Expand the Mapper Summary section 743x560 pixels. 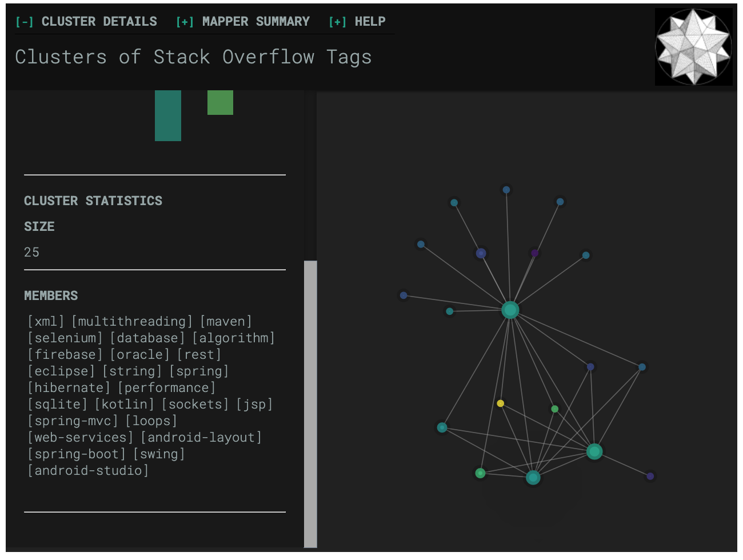click(184, 21)
